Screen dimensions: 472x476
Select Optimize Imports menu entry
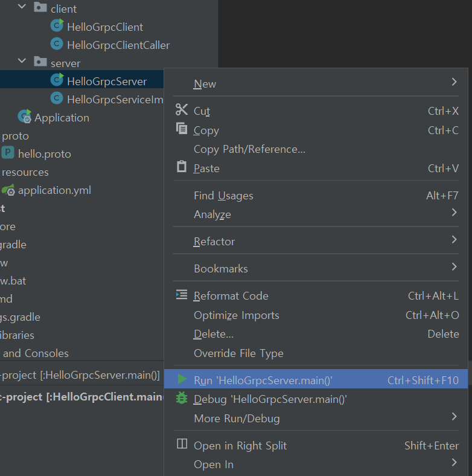(x=316, y=315)
